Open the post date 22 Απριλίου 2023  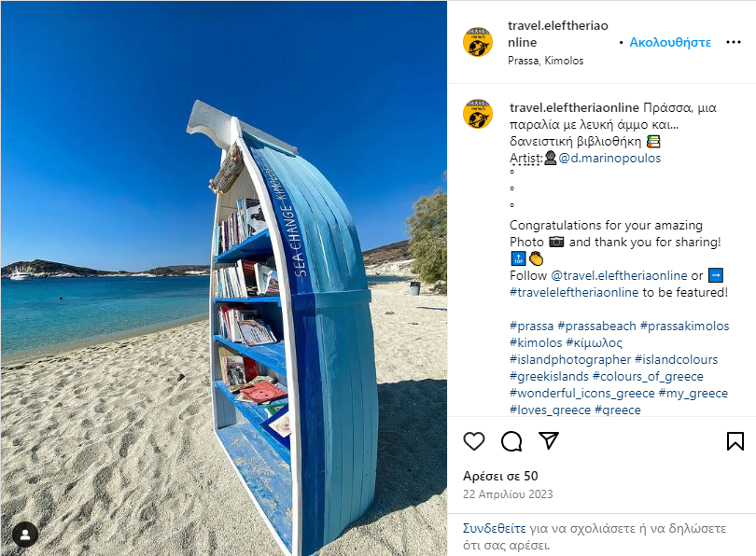click(508, 494)
